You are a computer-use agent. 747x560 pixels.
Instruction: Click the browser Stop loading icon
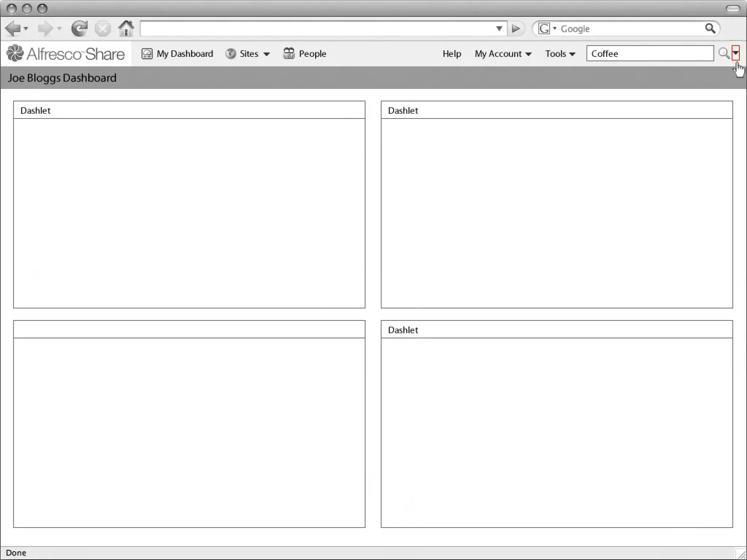point(103,28)
